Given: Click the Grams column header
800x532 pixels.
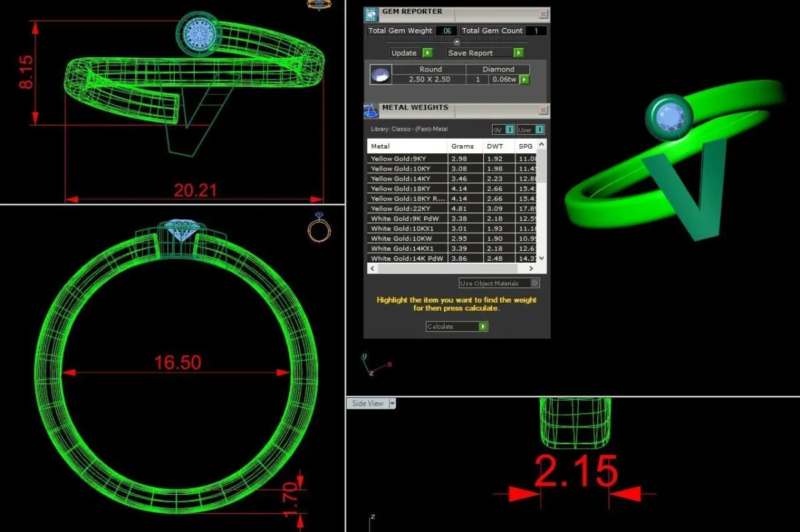Looking at the screenshot, I should tap(465, 146).
